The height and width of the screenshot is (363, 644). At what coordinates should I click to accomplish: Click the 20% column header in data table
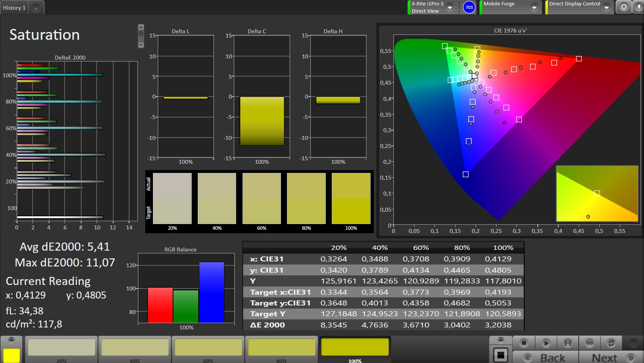[x=339, y=248]
